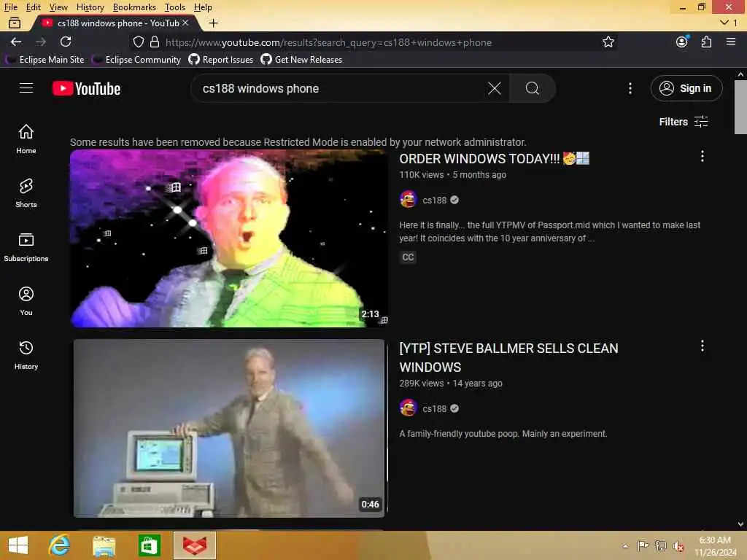747x560 pixels.
Task: Open the Tools menu
Action: pos(175,7)
